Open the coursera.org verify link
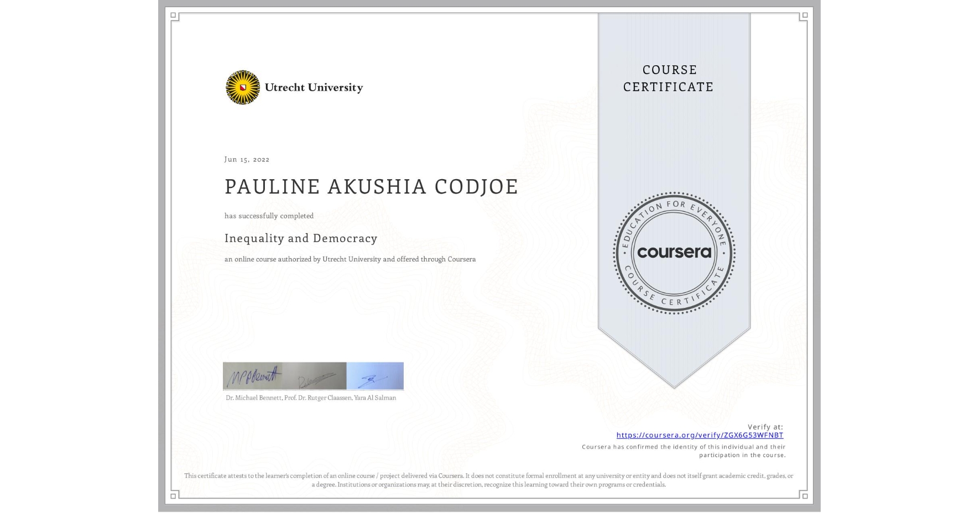The width and height of the screenshot is (980, 513). (x=700, y=435)
